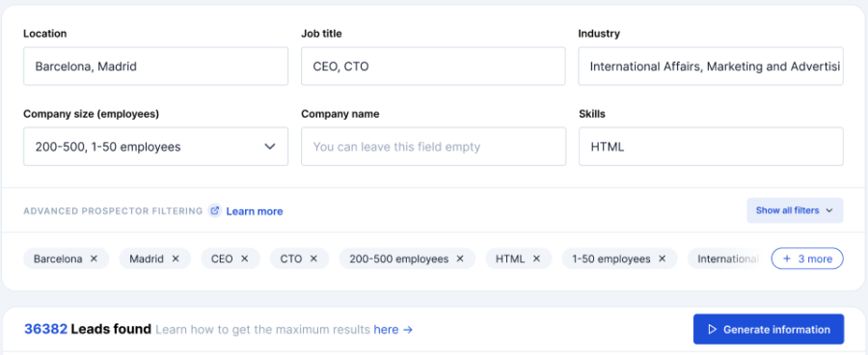Viewport: 868px width, 355px height.
Task: Remove the 1-50 employees chip
Action: (x=662, y=259)
